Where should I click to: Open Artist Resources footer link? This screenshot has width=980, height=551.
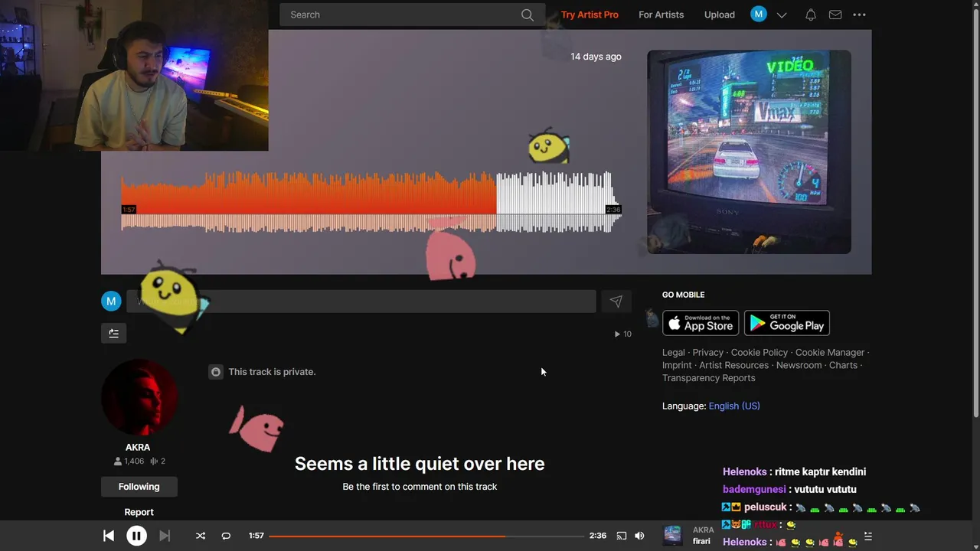pyautogui.click(x=733, y=365)
